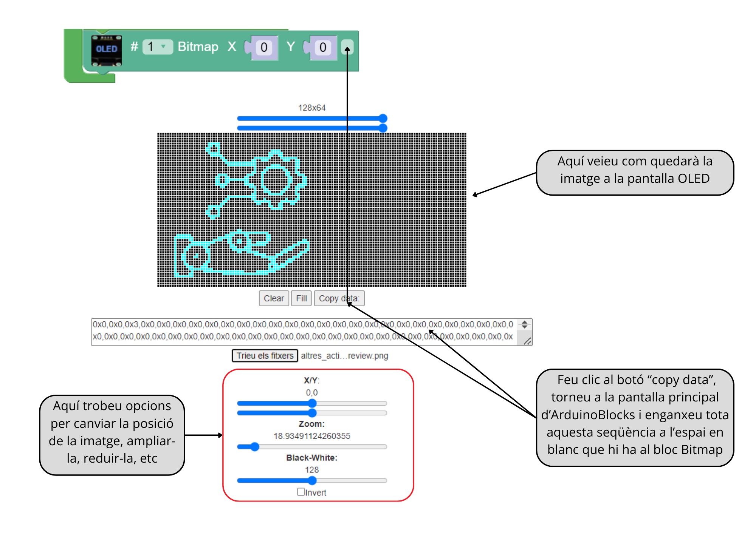Click the text area scroll stepper arrows
The image size is (756, 534).
pyautogui.click(x=525, y=324)
